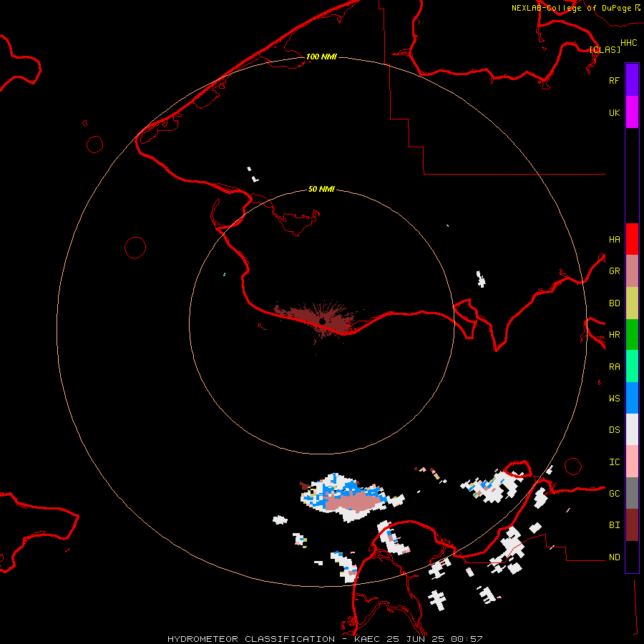Image resolution: width=644 pixels, height=644 pixels.
Task: Click the BI dark-red legend swatch
Action: click(632, 525)
